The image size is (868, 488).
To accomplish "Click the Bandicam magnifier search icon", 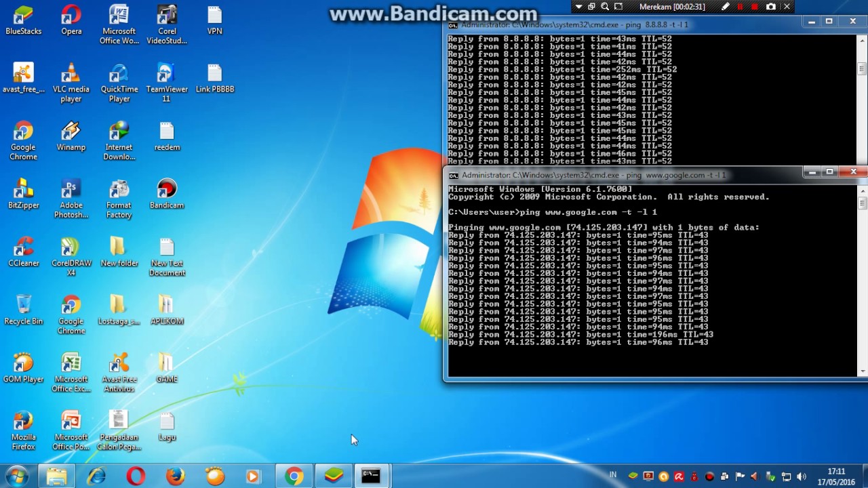I will tap(605, 7).
